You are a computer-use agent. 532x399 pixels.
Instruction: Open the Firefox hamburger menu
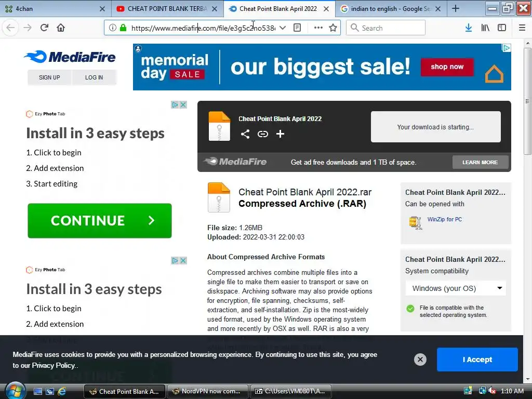tap(522, 28)
